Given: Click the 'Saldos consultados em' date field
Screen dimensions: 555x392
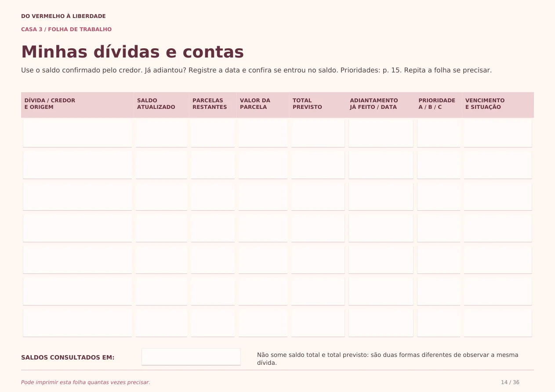Looking at the screenshot, I should click(x=191, y=357).
